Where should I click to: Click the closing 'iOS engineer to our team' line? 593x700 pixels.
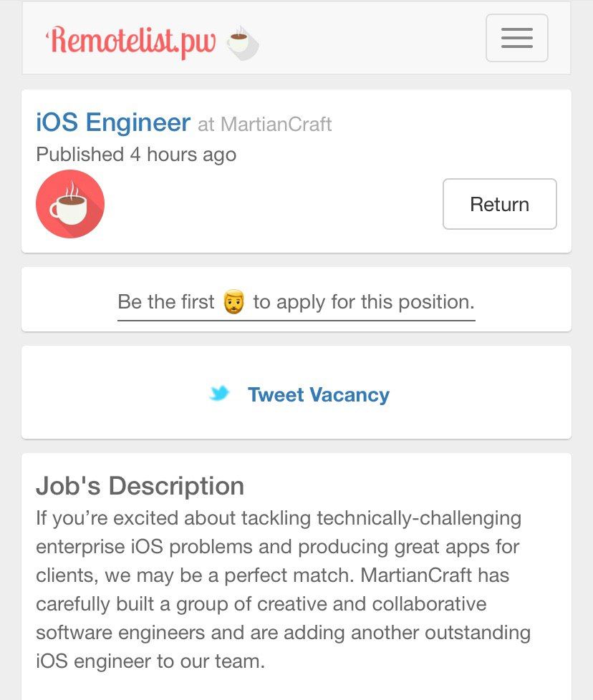pos(150,661)
